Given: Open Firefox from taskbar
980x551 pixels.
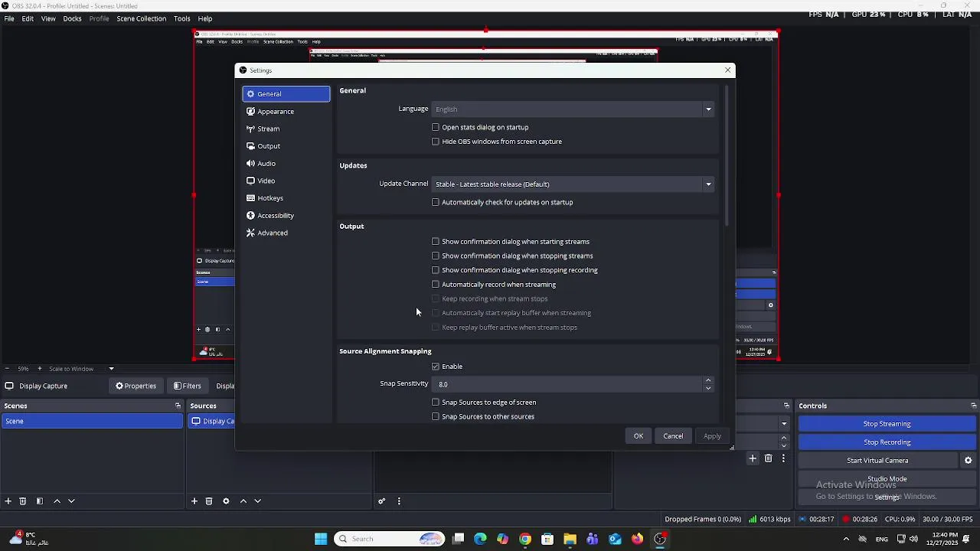Looking at the screenshot, I should tap(637, 539).
